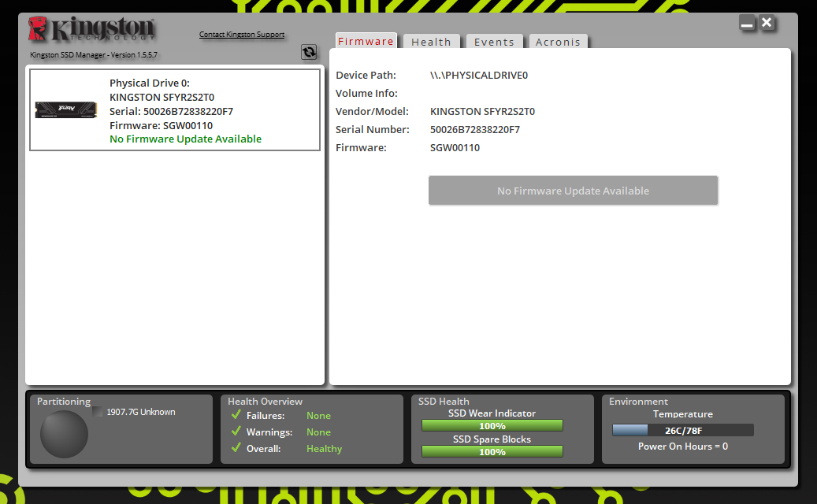817x504 pixels.
Task: Click the KINGSTON SFYR2S2T0 name in drive list
Action: click(162, 98)
